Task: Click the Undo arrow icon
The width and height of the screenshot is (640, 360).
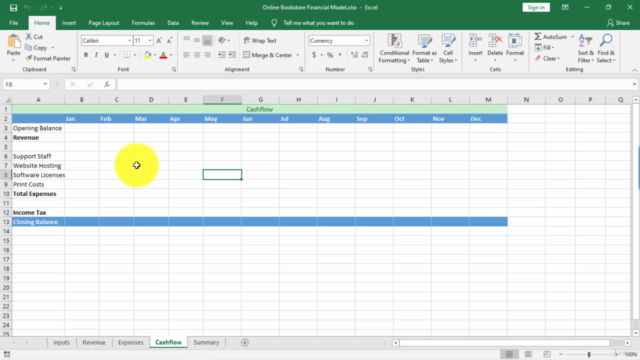Action: click(27, 8)
